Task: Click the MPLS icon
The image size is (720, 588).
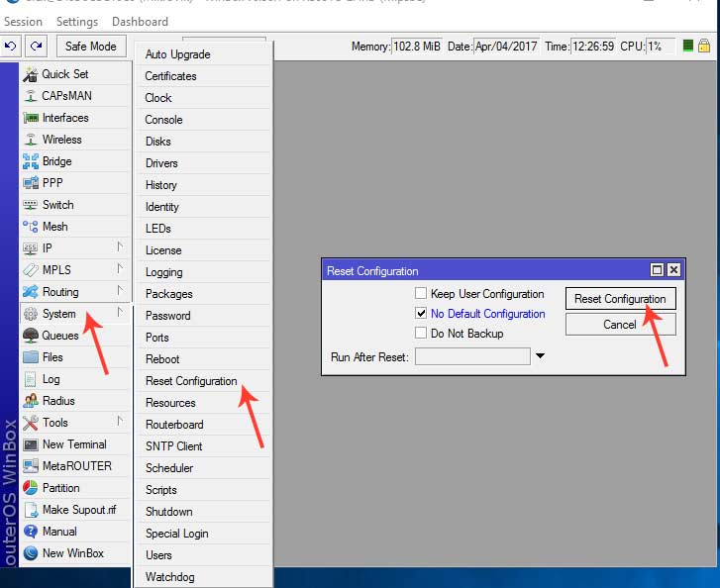Action: pyautogui.click(x=31, y=270)
